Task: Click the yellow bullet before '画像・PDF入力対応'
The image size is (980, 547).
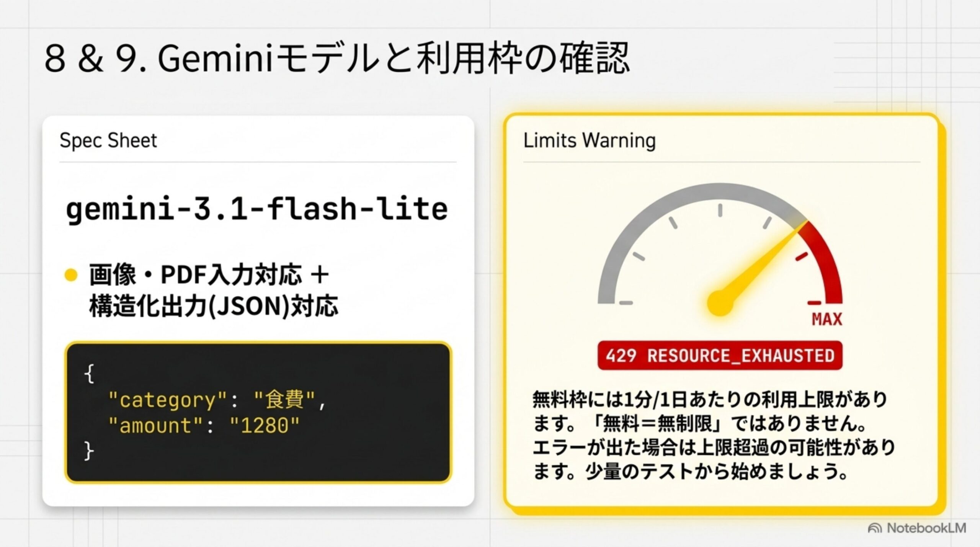Action: click(x=71, y=275)
